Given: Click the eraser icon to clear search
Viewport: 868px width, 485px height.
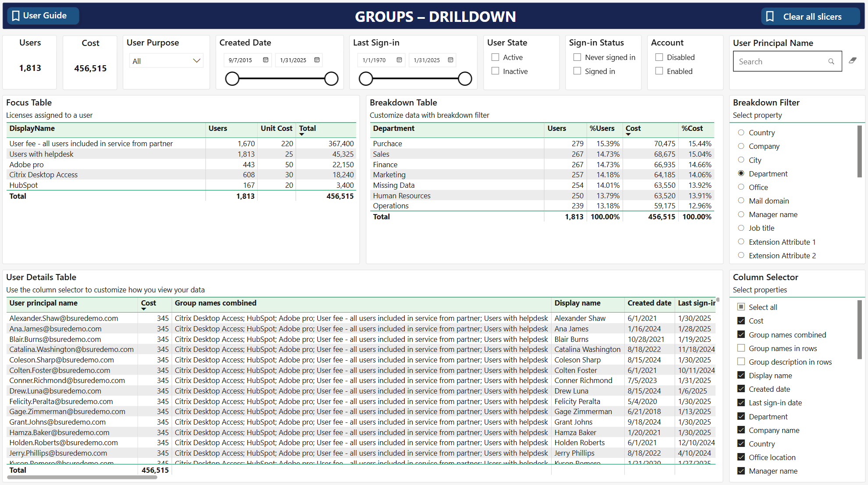Looking at the screenshot, I should click(852, 61).
